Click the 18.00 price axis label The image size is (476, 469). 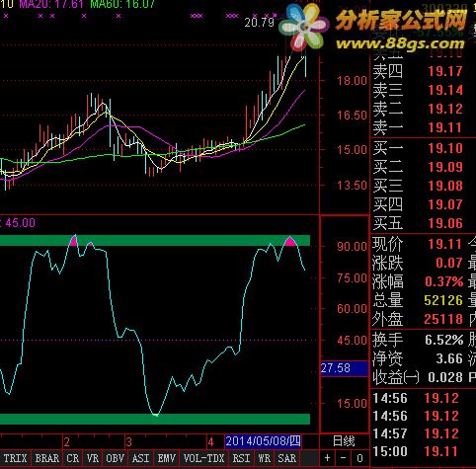352,81
